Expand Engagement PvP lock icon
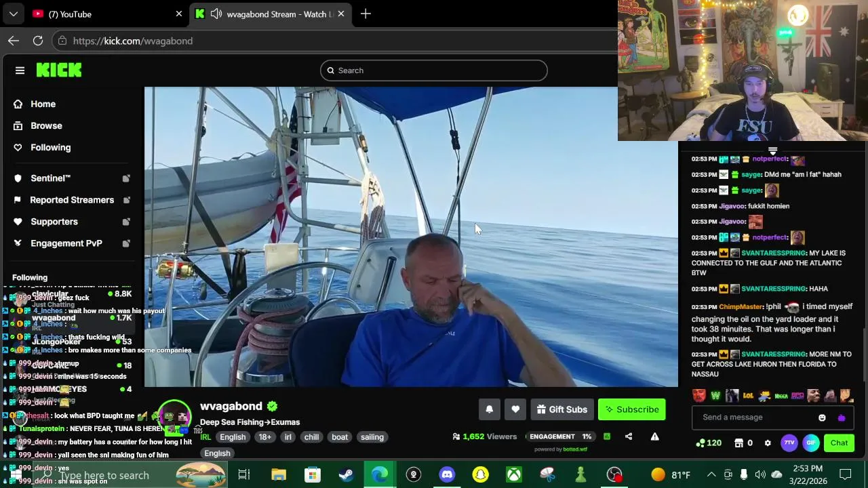868x488 pixels. click(x=126, y=243)
